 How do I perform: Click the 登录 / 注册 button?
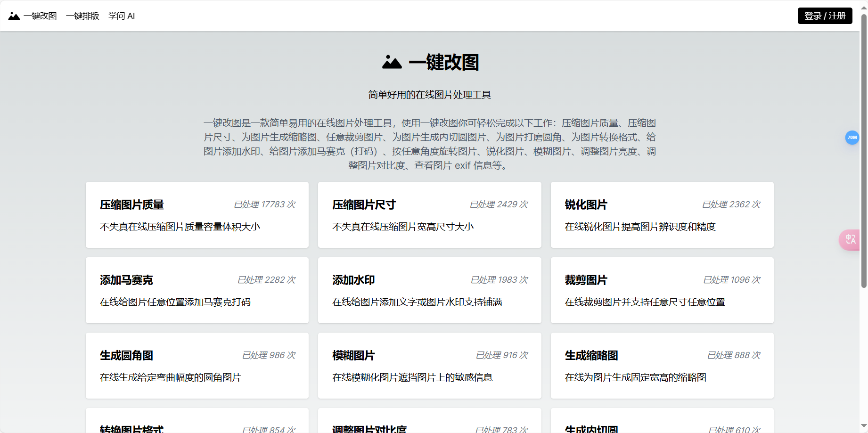825,16
